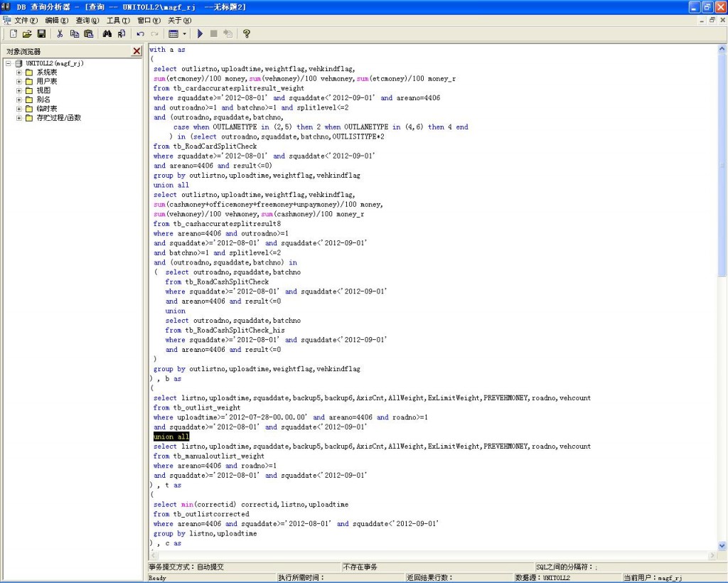Click the Undo arrow icon

coord(140,33)
